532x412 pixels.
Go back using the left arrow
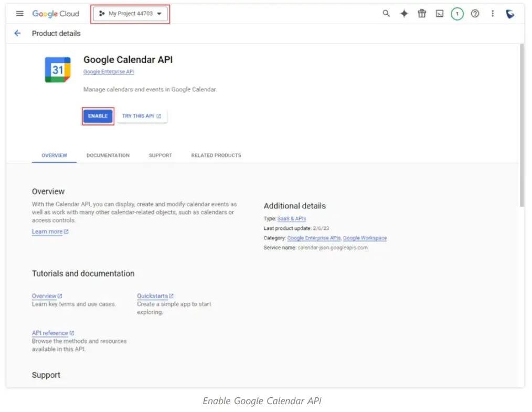pyautogui.click(x=17, y=33)
